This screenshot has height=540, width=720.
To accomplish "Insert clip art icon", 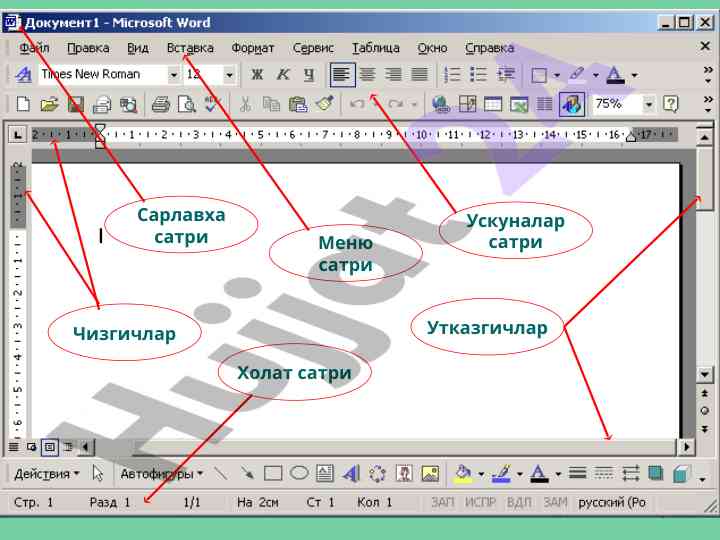I will tap(404, 473).
